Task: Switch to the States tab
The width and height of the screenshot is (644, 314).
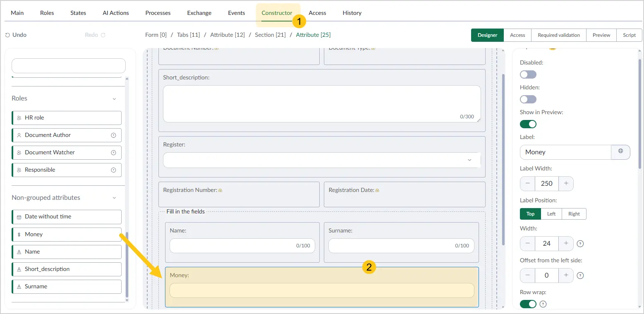Action: point(78,13)
